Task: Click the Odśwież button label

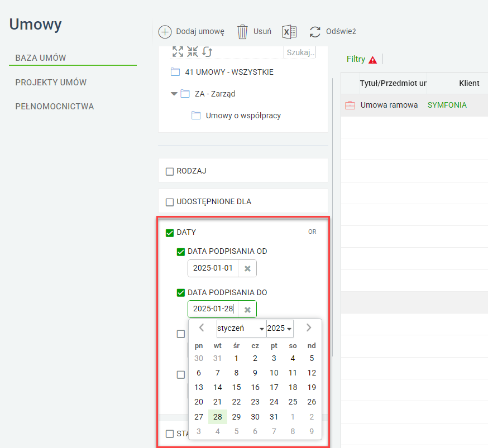Action: (x=341, y=31)
